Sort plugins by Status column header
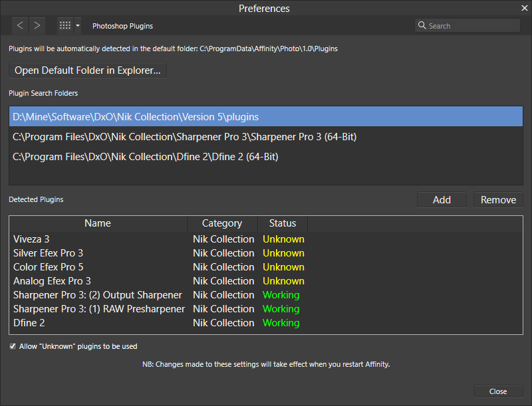 click(x=283, y=223)
